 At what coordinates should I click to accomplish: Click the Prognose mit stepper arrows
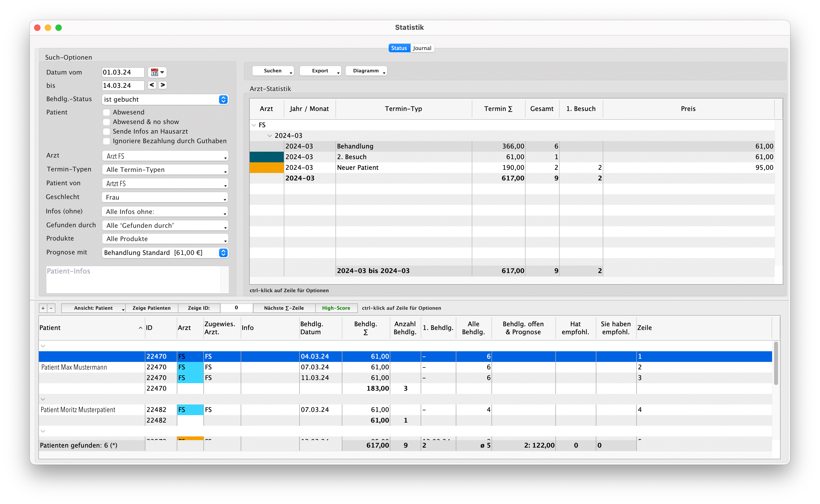tap(223, 253)
